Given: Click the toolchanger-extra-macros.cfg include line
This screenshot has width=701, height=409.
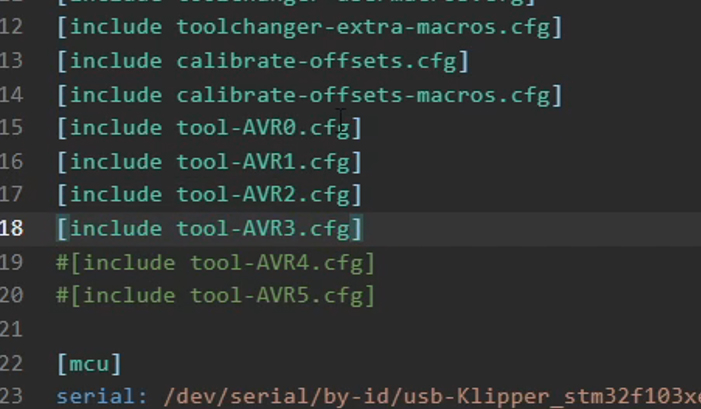Looking at the screenshot, I should pos(310,27).
